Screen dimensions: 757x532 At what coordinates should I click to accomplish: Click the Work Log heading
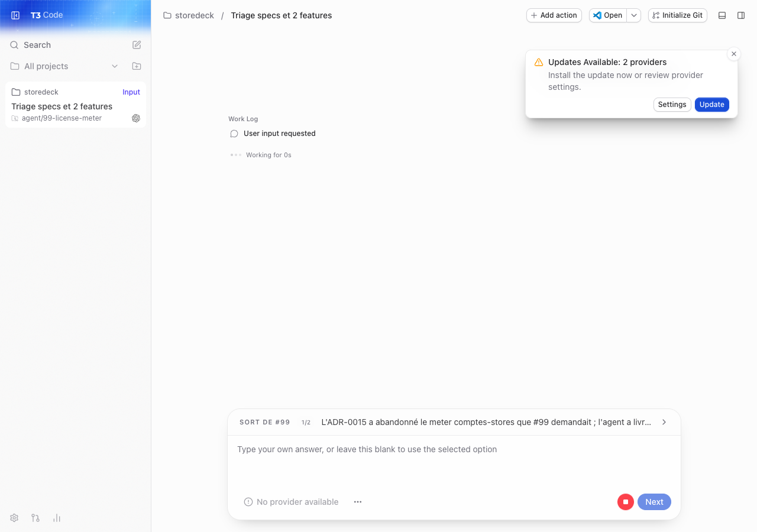tap(243, 119)
